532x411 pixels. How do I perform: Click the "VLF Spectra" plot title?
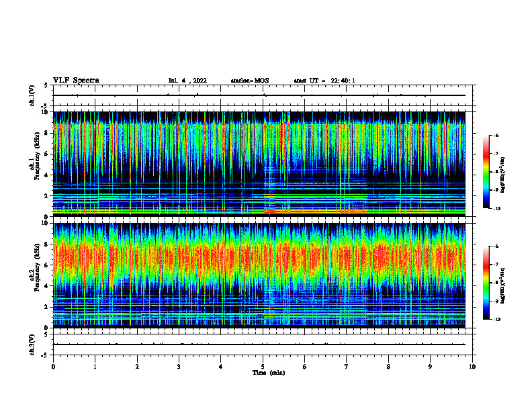pos(76,81)
